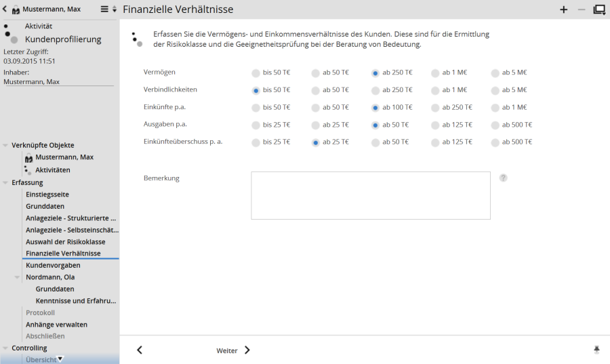
Task: Click the plus icon in the top bar
Action: [x=563, y=9]
